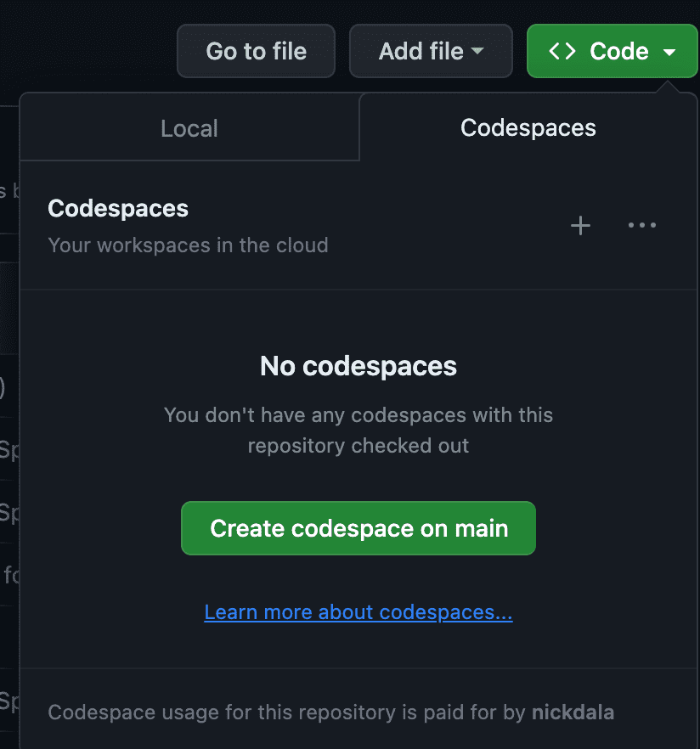
Task: Click the plus icon to create a codespace
Action: pyautogui.click(x=580, y=226)
